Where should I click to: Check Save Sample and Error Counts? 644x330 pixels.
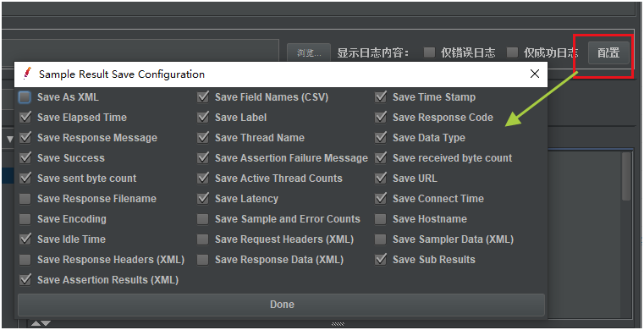coord(203,219)
